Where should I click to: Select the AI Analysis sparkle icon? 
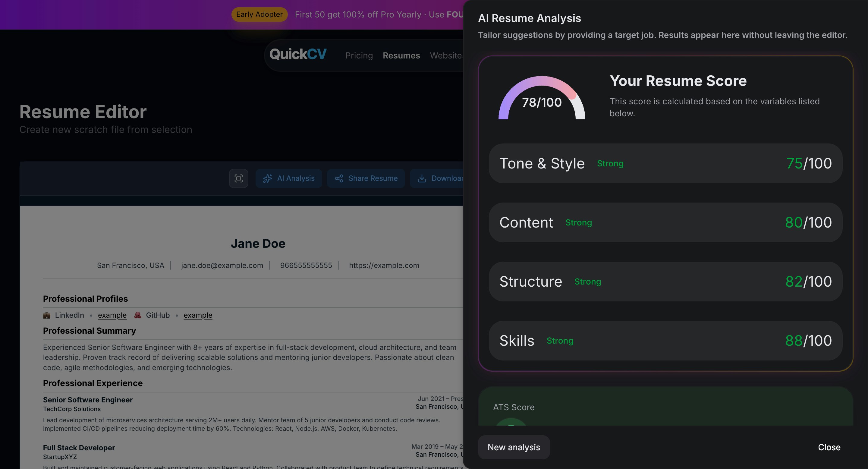268,178
